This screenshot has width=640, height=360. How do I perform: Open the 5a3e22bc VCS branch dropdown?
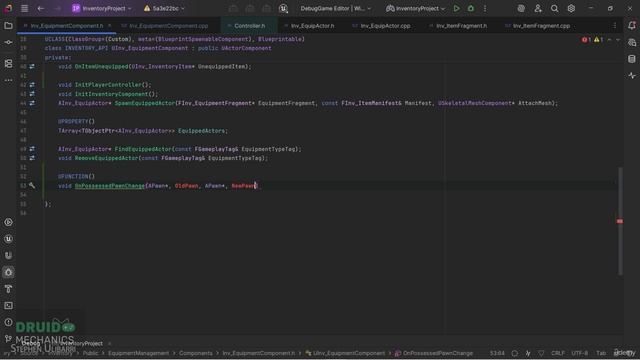(164, 8)
